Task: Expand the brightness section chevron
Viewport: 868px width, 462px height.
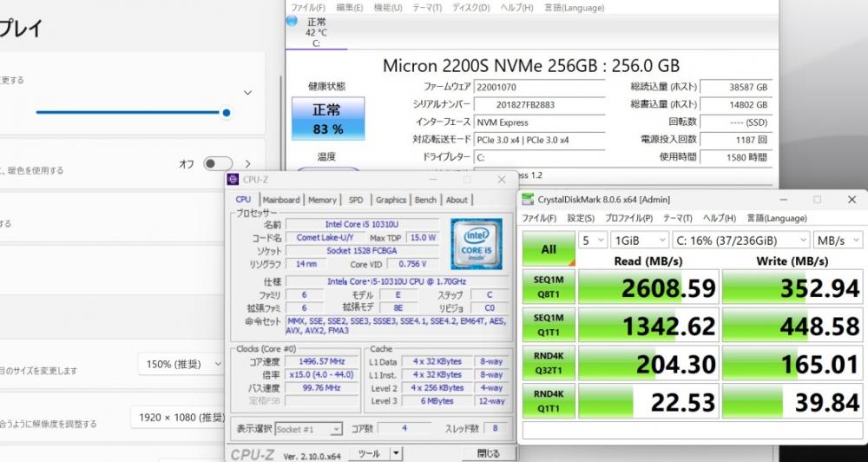Action: [x=247, y=93]
